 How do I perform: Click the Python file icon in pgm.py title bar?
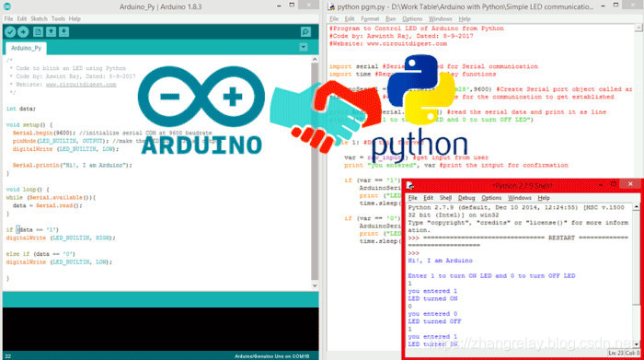point(331,6)
